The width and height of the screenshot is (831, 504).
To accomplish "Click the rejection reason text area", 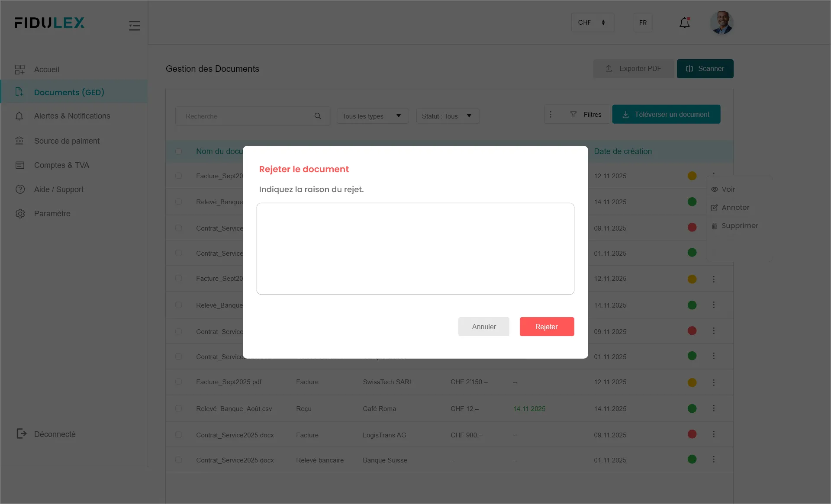I will point(415,249).
